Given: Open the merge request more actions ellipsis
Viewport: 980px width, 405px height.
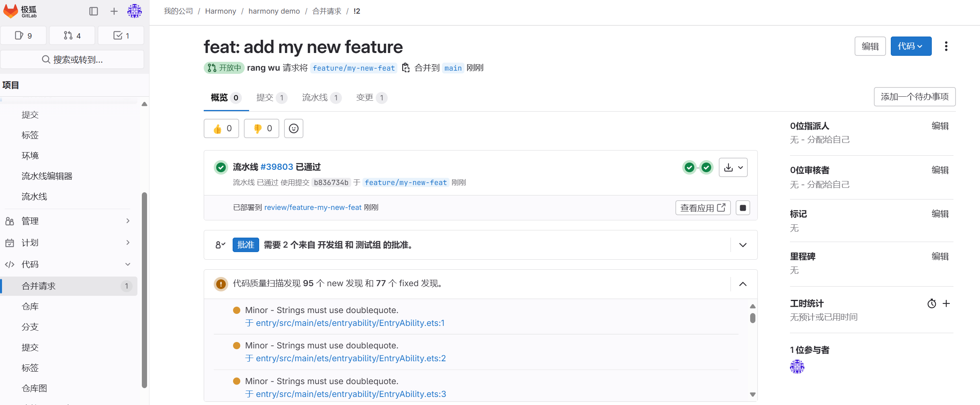Looking at the screenshot, I should pos(947,46).
